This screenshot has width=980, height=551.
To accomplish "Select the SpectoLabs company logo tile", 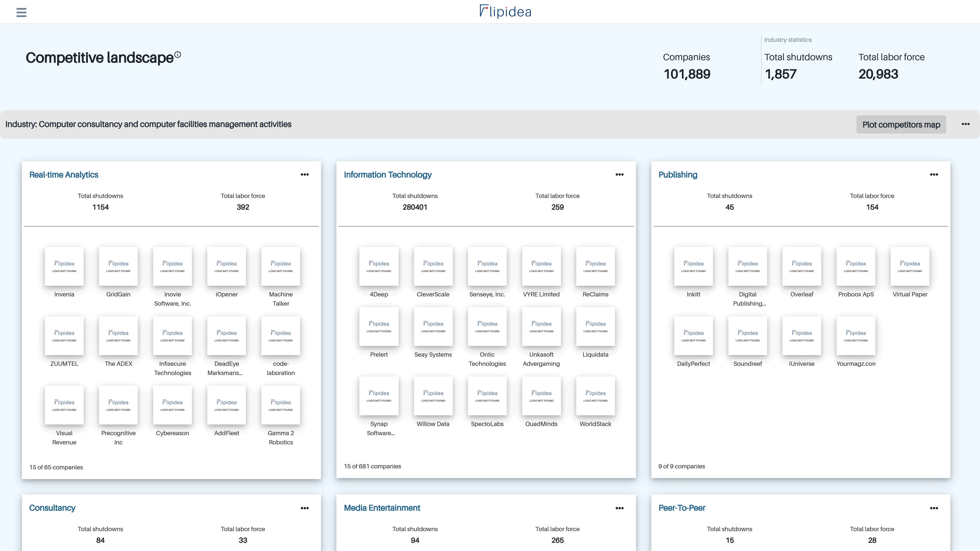I will pyautogui.click(x=487, y=396).
